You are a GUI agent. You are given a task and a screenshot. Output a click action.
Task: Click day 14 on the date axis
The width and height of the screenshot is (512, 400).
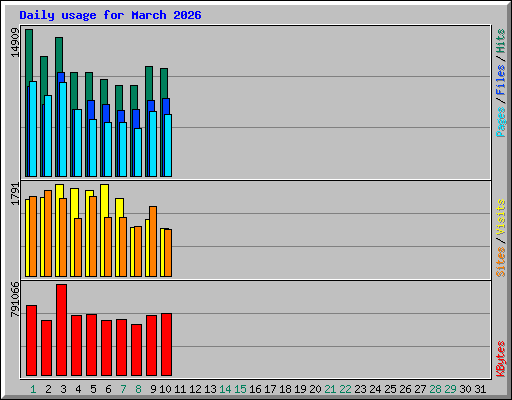coord(225,389)
